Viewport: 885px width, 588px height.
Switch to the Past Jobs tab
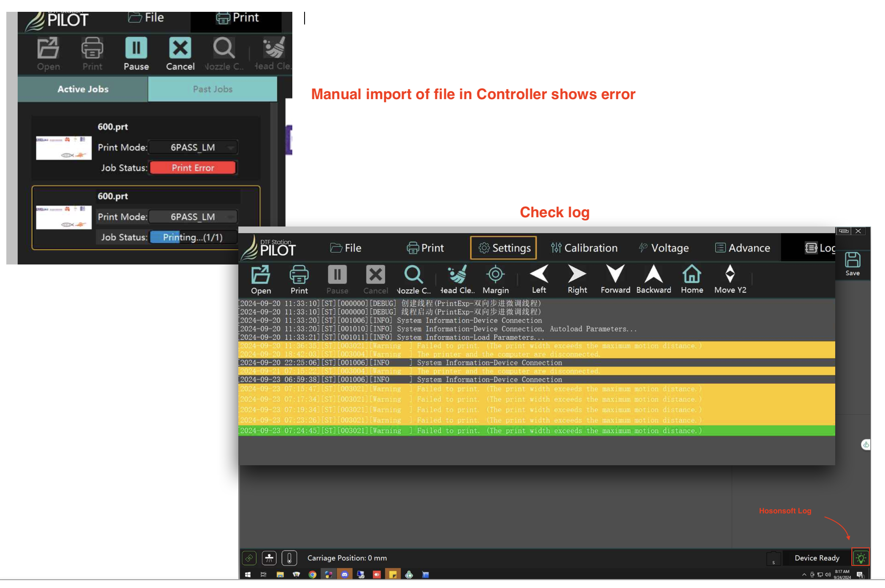(x=213, y=89)
